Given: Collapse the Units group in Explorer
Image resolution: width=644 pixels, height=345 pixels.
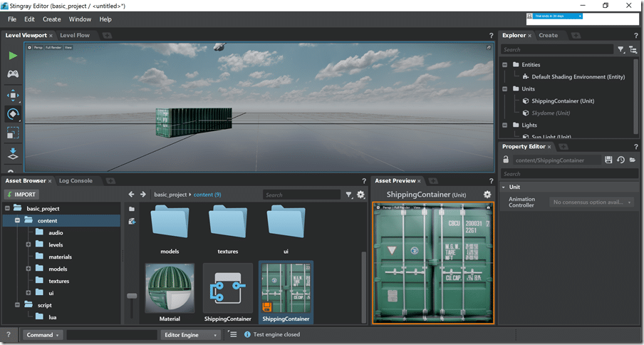Looking at the screenshot, I should pos(505,89).
